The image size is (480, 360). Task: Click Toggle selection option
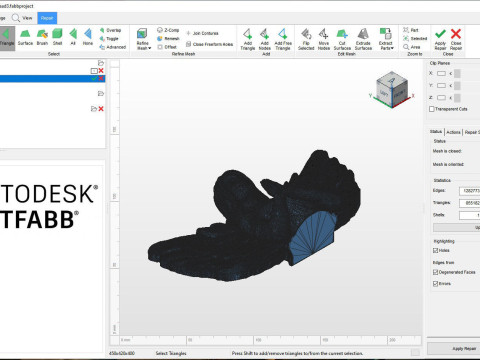pyautogui.click(x=109, y=39)
